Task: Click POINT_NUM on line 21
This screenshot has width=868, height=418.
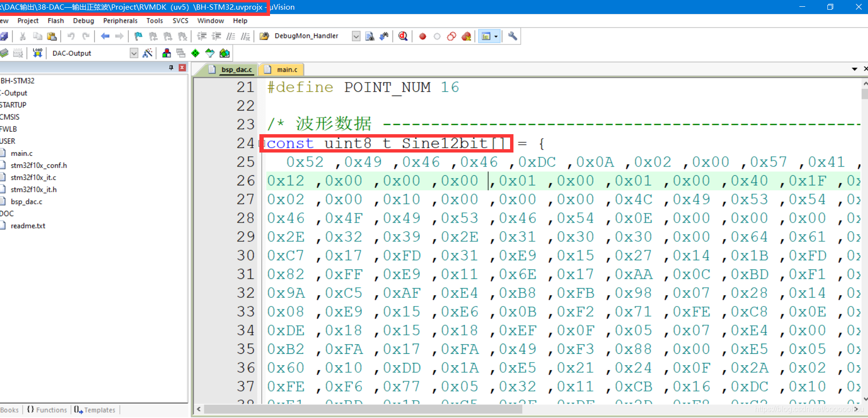Action: tap(387, 87)
